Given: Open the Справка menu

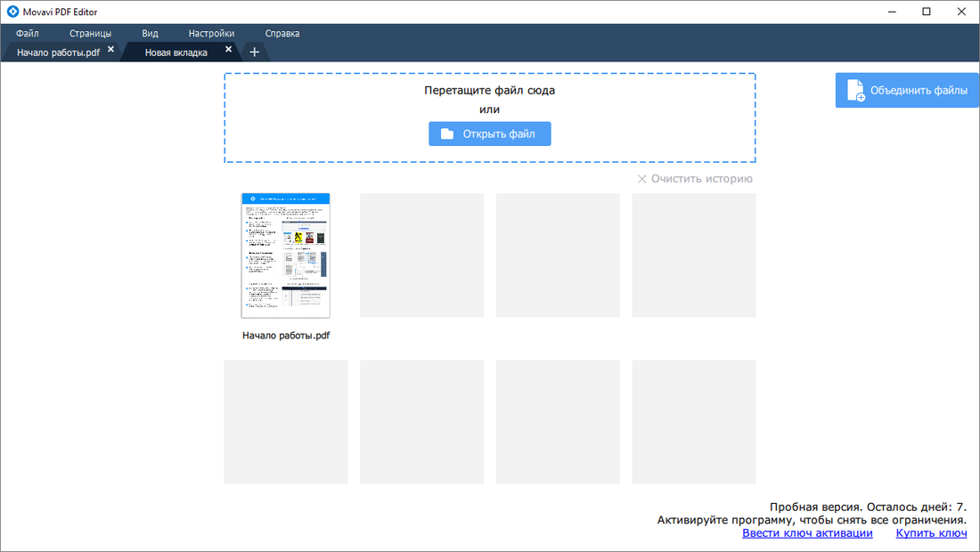Looking at the screenshot, I should pyautogui.click(x=282, y=33).
